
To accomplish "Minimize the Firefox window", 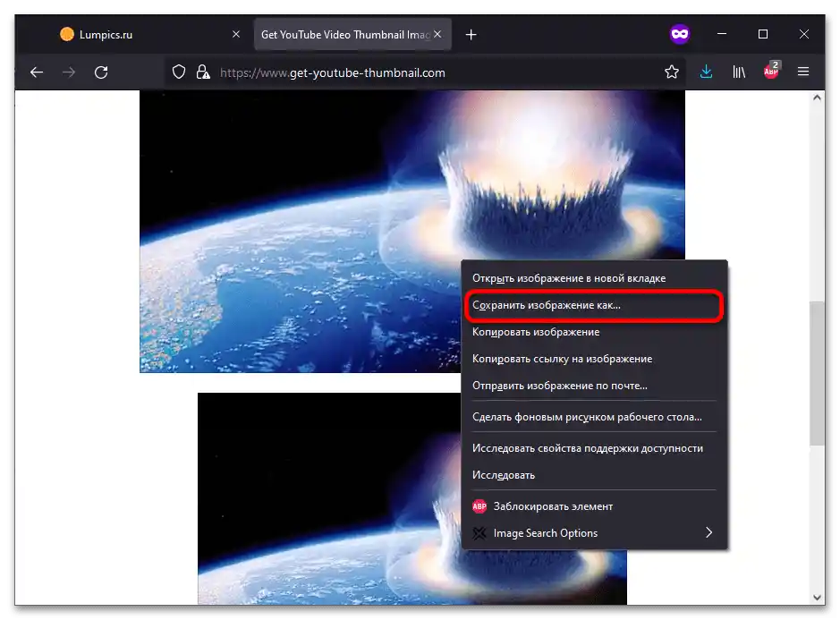I will point(722,34).
